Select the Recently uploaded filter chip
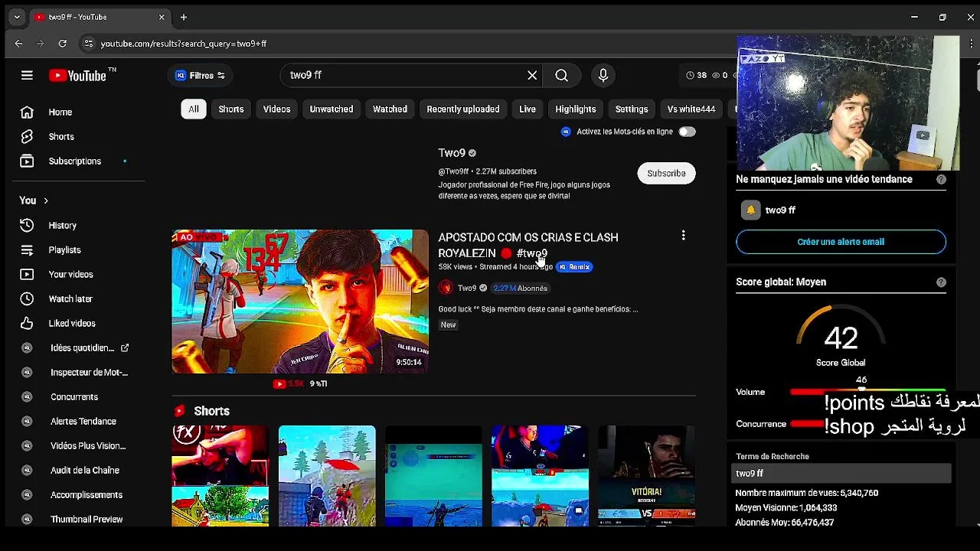 (463, 109)
